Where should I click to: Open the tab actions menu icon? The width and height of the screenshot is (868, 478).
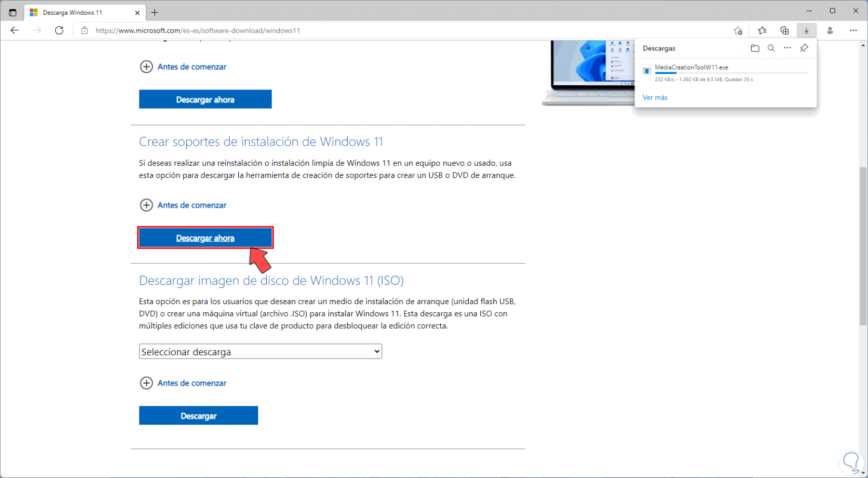13,13
